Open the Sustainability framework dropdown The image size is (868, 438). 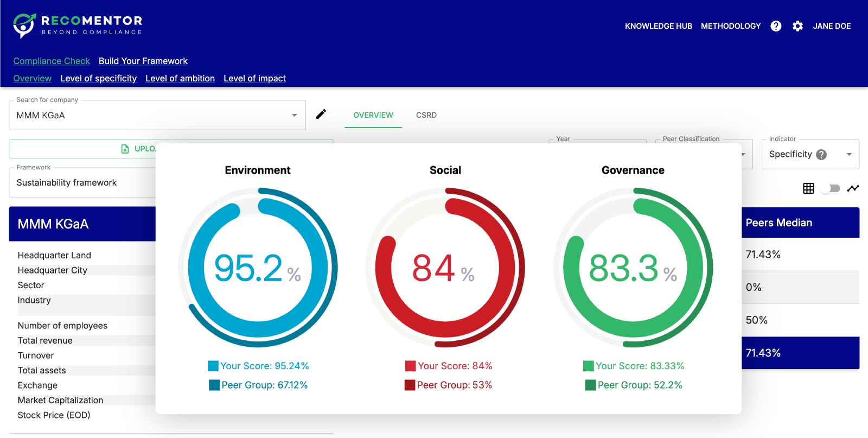(82, 183)
